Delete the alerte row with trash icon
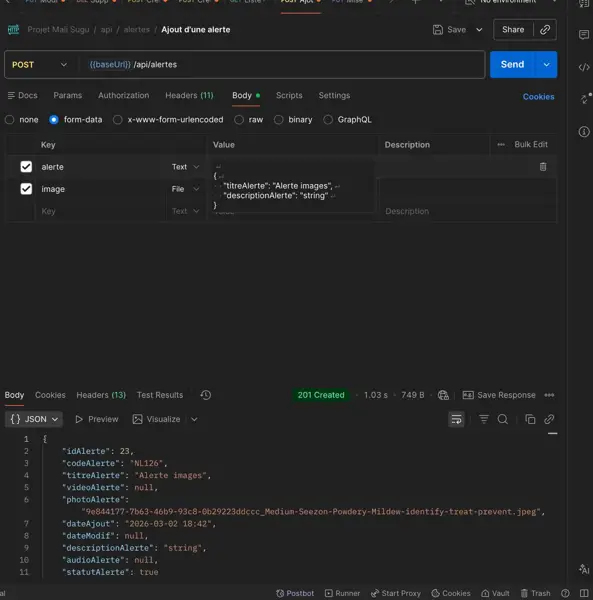 tap(543, 167)
